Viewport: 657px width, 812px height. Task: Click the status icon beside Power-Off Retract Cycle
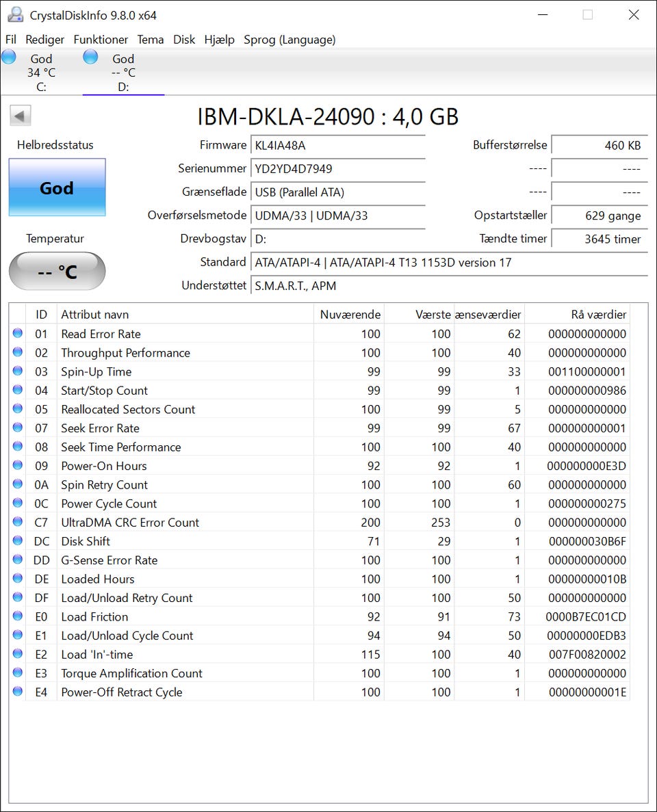pos(18,692)
